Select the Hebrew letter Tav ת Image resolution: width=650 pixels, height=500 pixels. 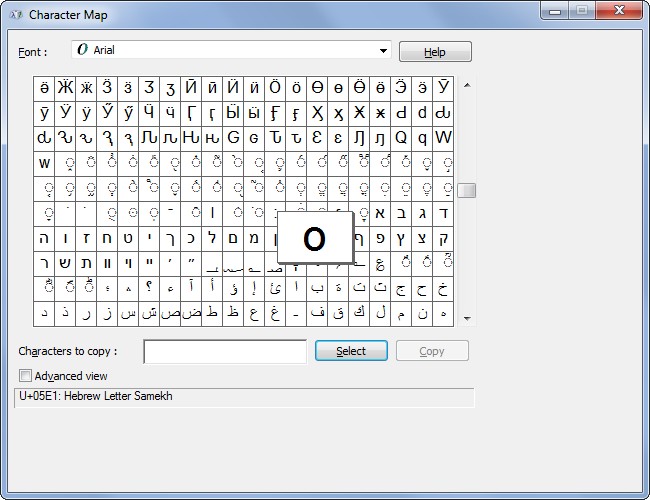86,263
